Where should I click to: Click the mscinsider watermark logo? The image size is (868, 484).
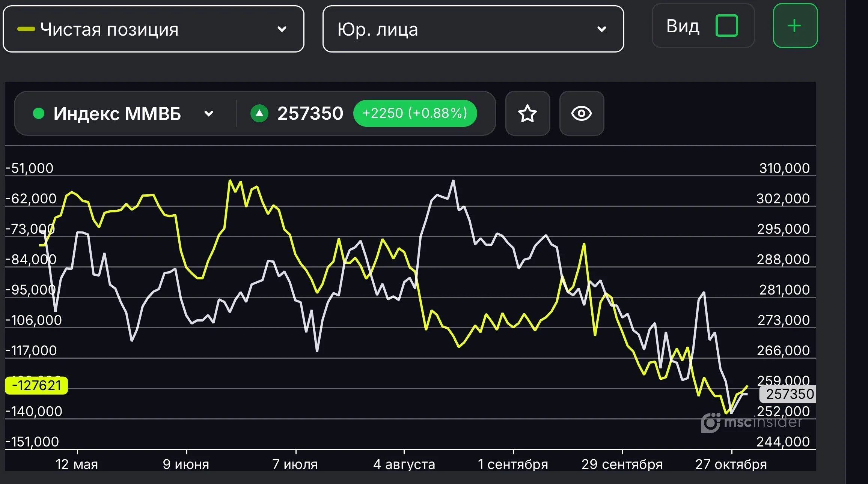click(752, 422)
